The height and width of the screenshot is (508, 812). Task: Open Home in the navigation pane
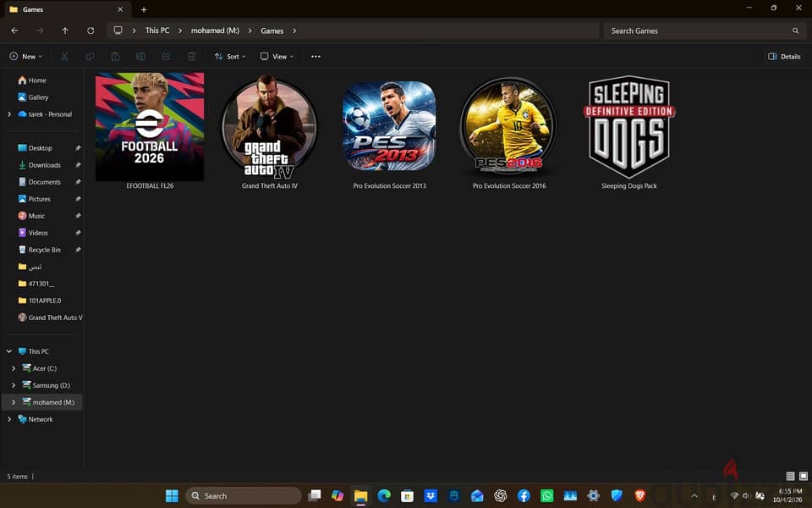click(32, 80)
